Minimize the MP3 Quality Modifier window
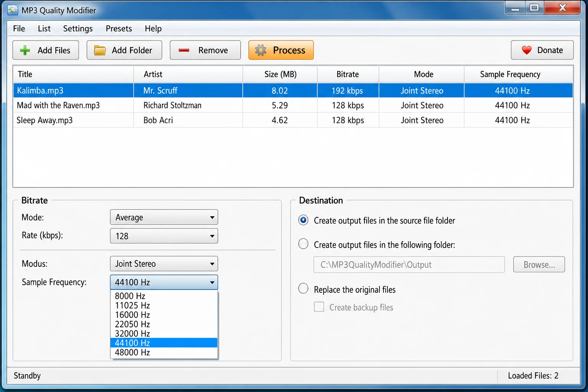 pos(515,8)
